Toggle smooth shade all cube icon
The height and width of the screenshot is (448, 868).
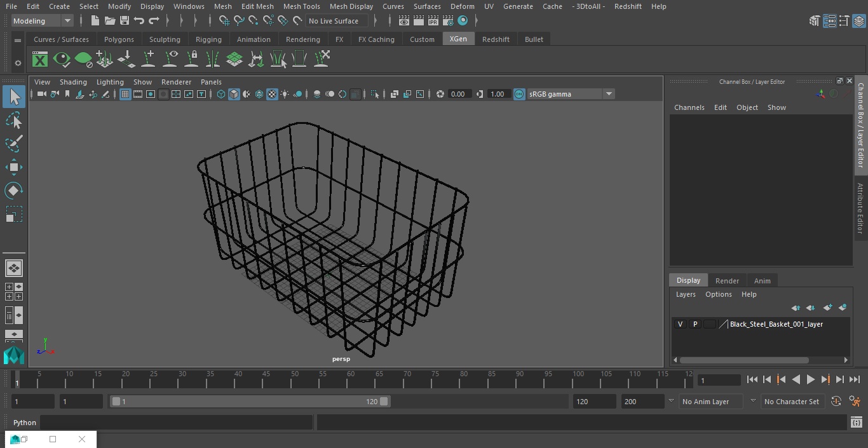[x=234, y=94]
